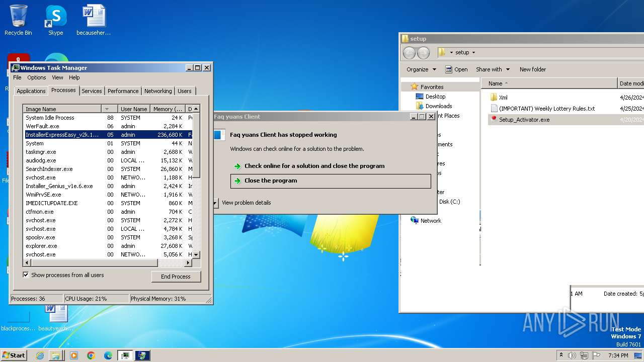This screenshot has height=362, width=644.
Task: Open the Share with dropdown
Action: [x=493, y=69]
